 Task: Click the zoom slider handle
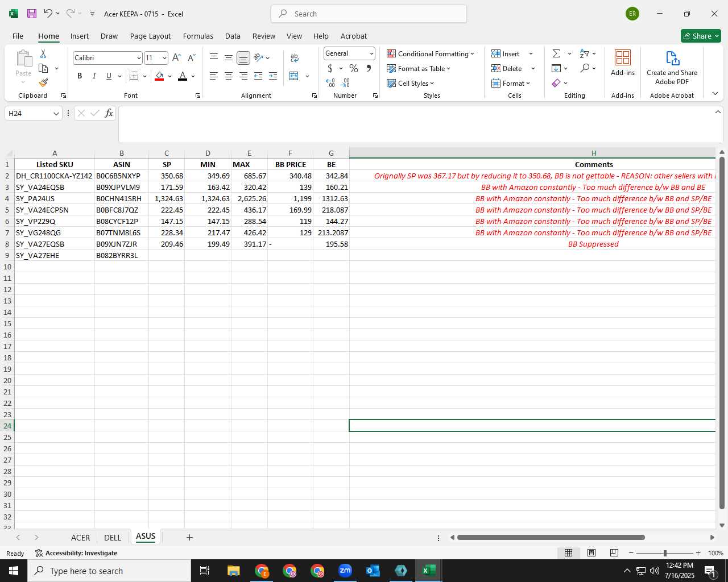[x=664, y=553]
